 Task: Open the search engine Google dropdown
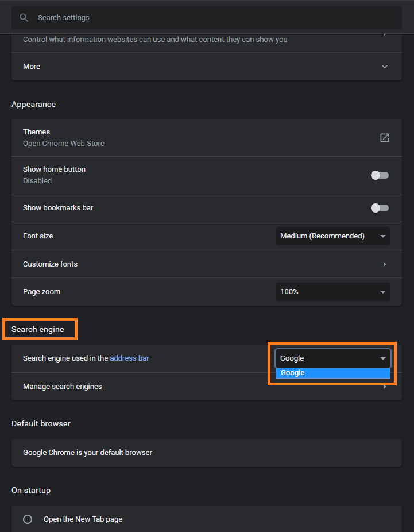click(332, 358)
